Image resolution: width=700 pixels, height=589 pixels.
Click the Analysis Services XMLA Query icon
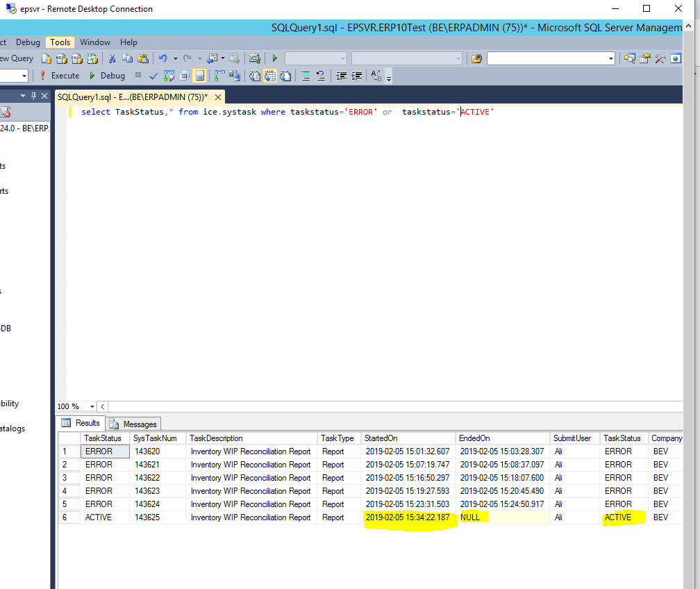92,58
